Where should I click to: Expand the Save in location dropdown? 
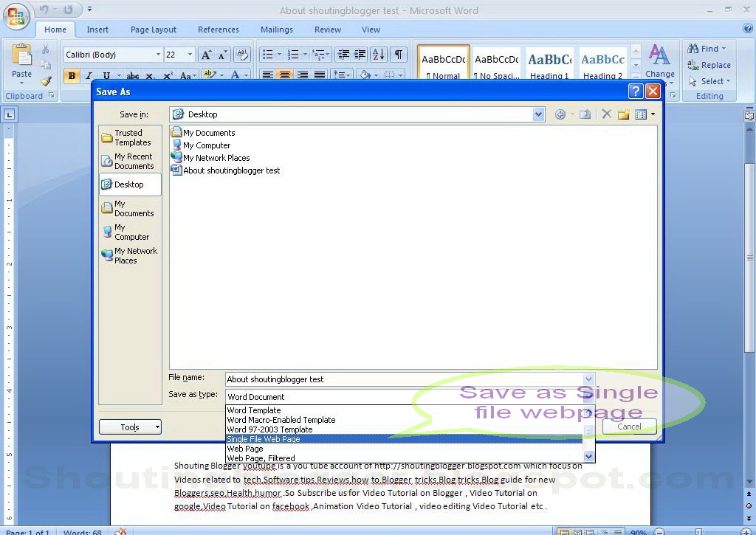(538, 114)
